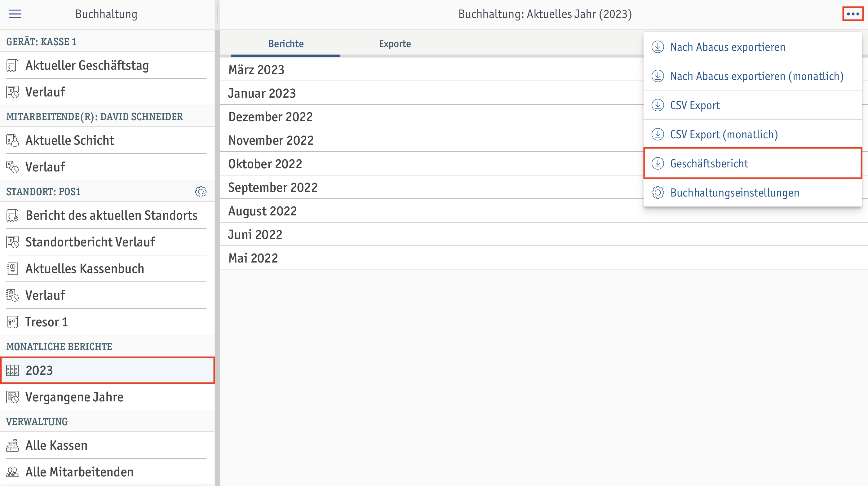
Task: Open Buchhaltungseinstellungen from the menu
Action: click(x=753, y=193)
